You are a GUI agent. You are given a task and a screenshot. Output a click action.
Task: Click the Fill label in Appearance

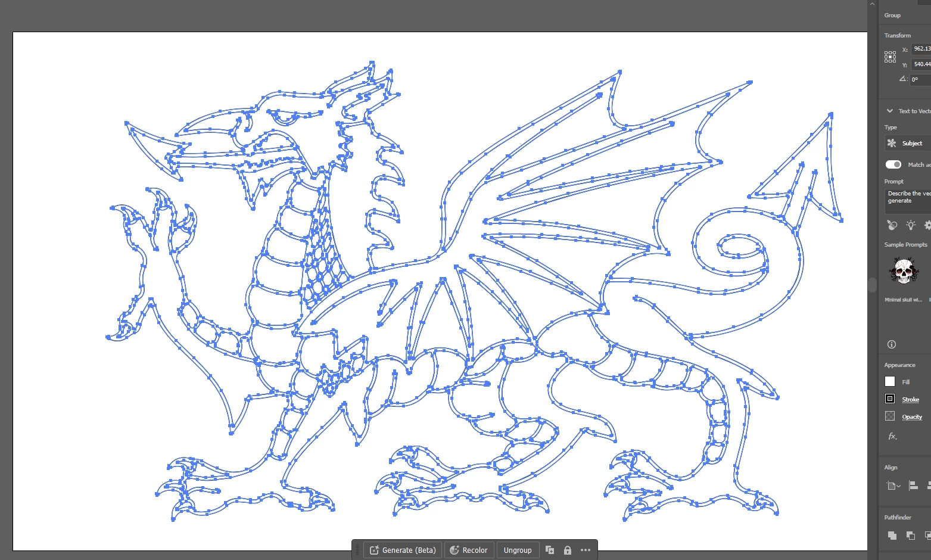906,382
